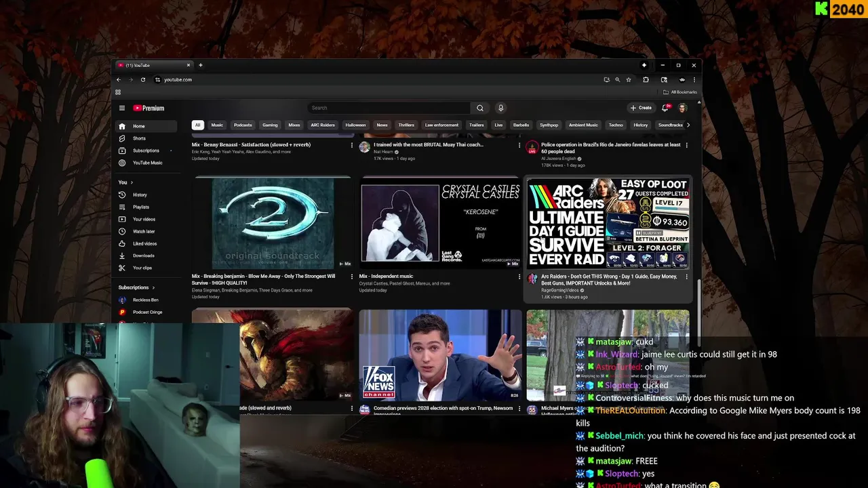The width and height of the screenshot is (868, 488).
Task: Open the All Bookmarks folder
Action: point(679,92)
